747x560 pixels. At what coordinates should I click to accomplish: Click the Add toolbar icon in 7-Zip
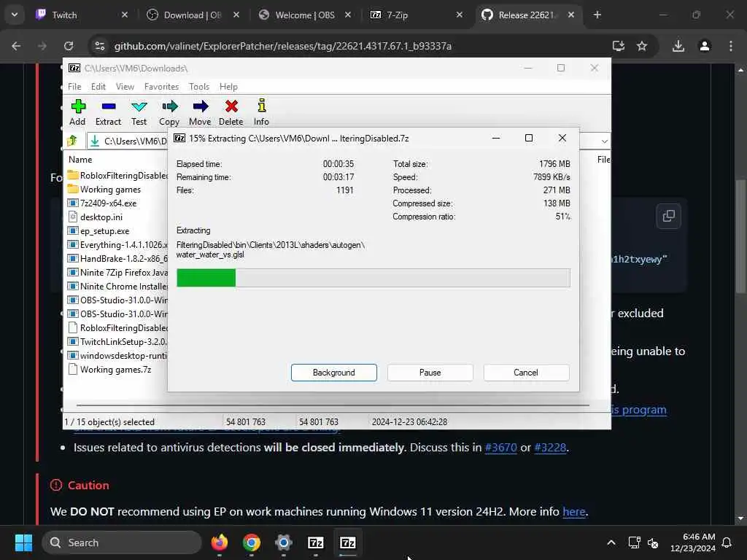pos(77,112)
